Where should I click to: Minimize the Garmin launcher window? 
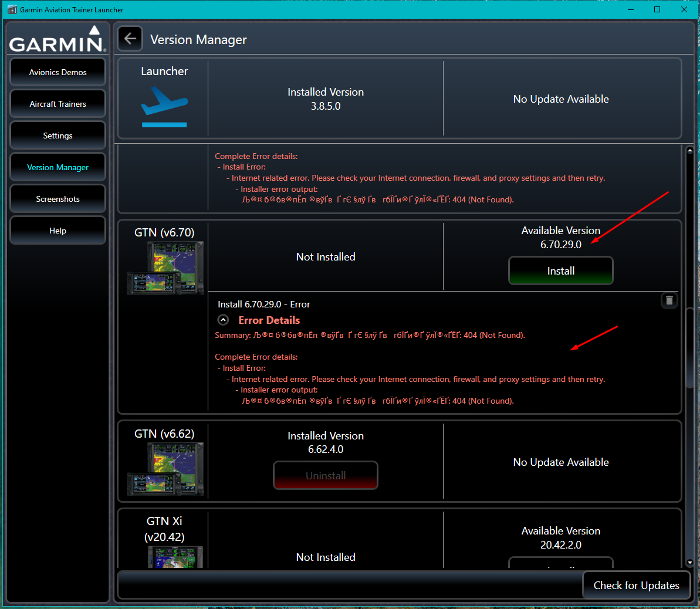[x=631, y=9]
